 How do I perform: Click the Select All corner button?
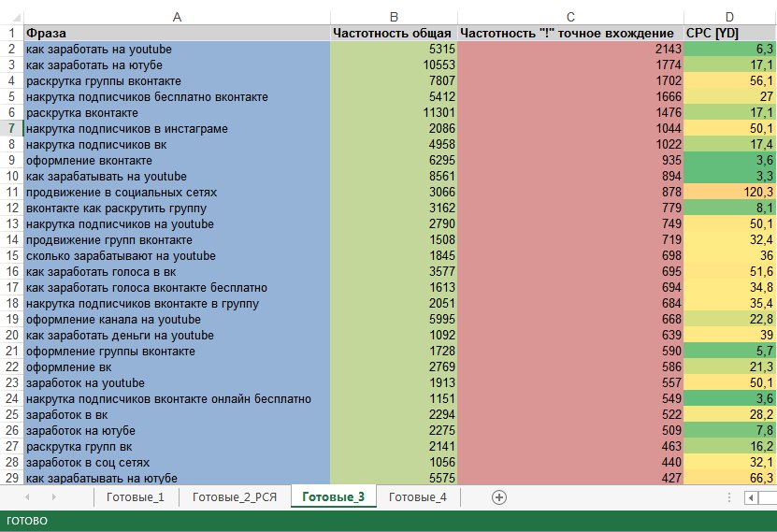[10, 16]
